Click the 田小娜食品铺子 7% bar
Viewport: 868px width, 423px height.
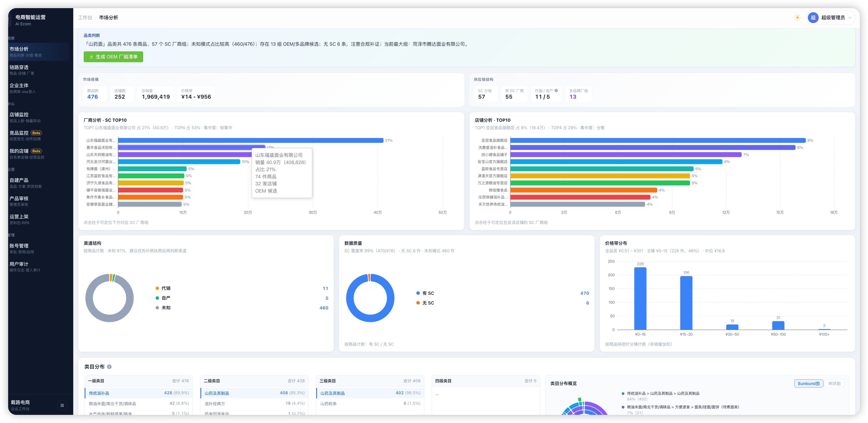tap(626, 155)
